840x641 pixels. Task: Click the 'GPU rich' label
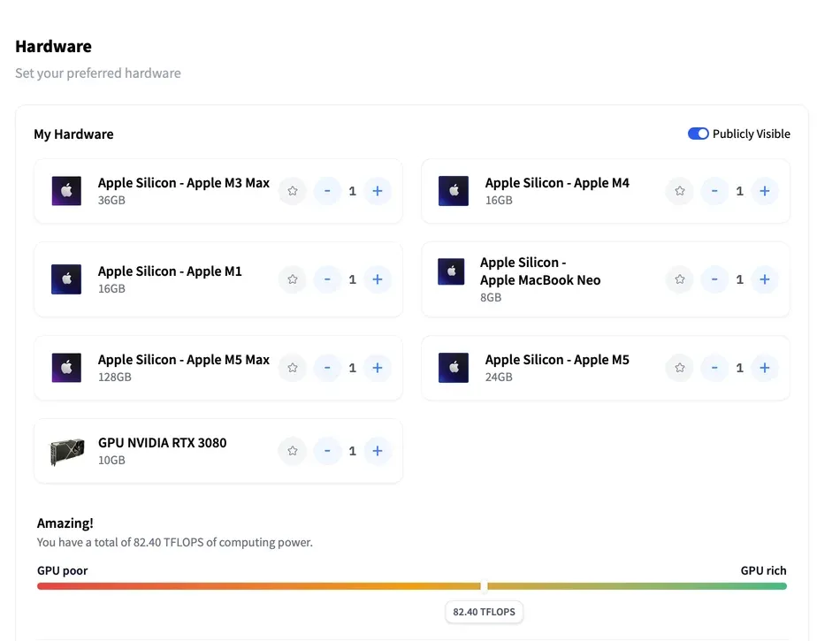[x=763, y=570]
